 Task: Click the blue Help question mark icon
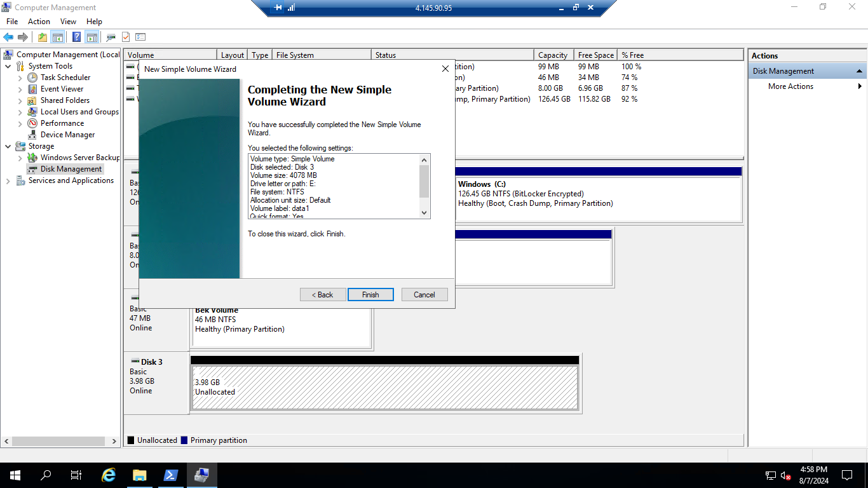click(x=76, y=37)
